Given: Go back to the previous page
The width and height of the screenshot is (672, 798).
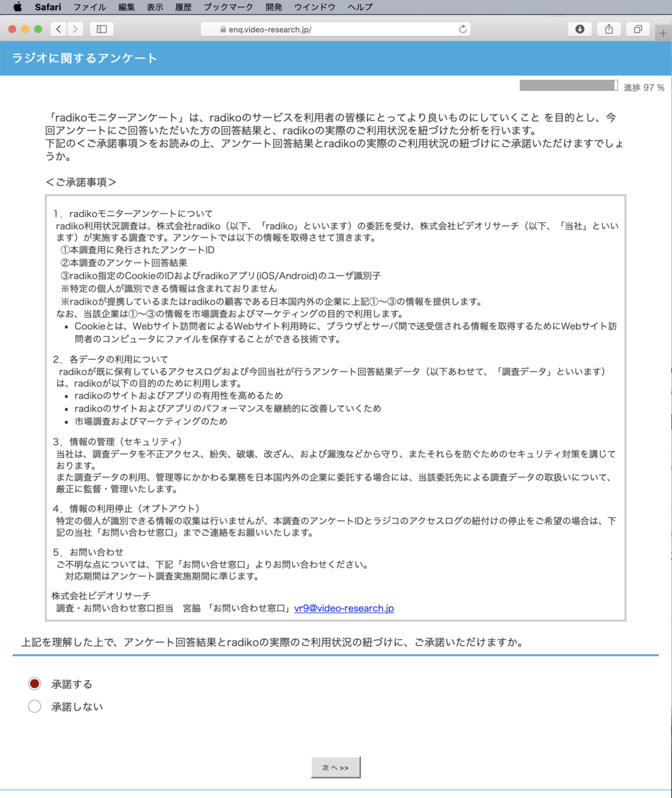Looking at the screenshot, I should [59, 29].
